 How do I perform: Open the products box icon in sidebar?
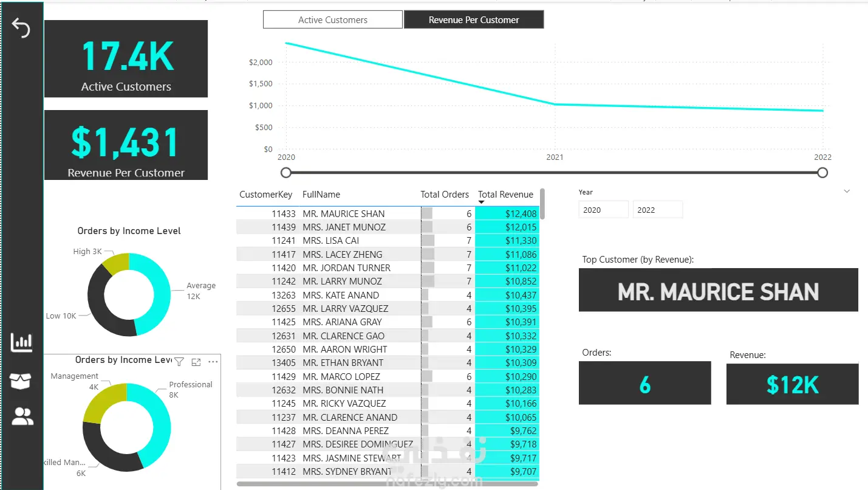pyautogui.click(x=21, y=381)
